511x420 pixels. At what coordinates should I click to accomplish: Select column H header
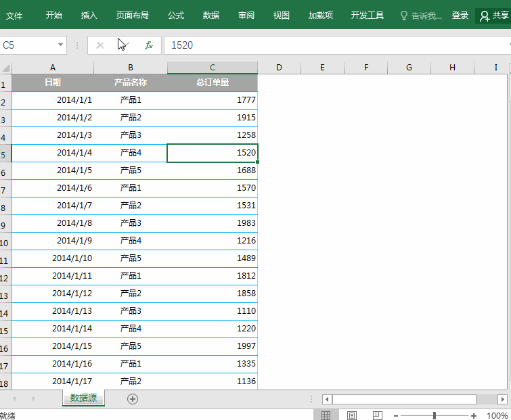click(x=452, y=68)
